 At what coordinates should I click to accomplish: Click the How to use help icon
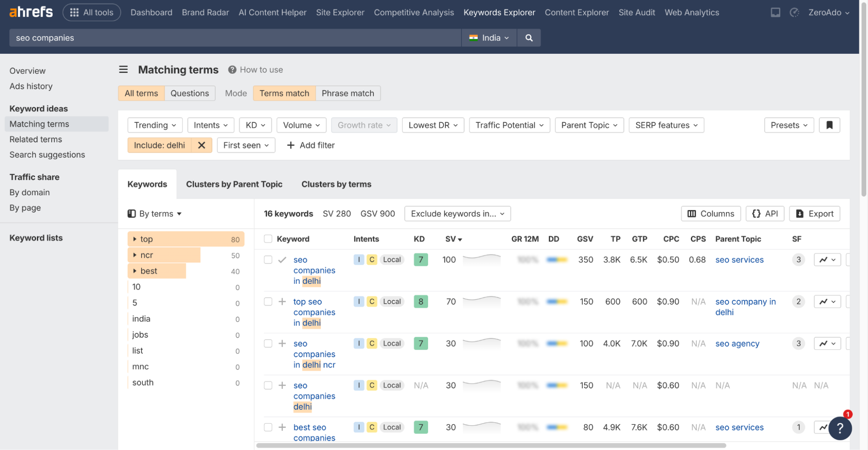click(232, 70)
